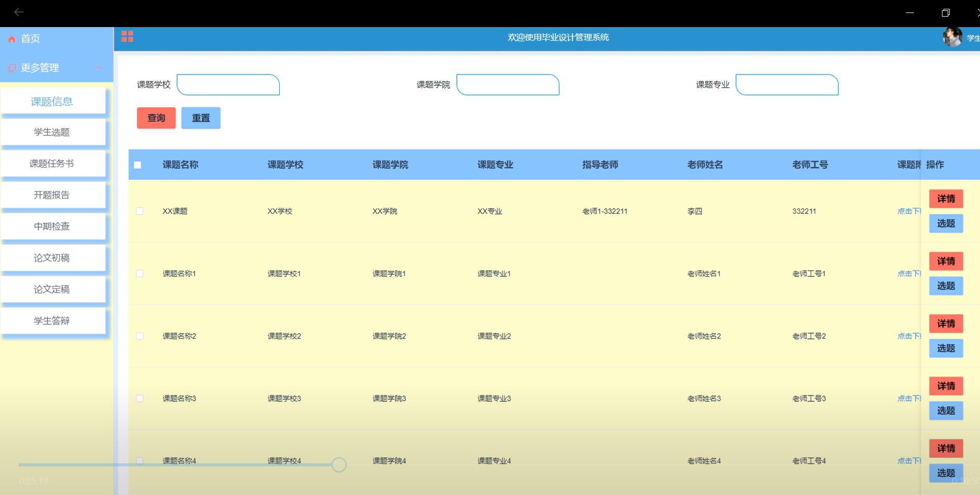The width and height of the screenshot is (980, 495).
Task: Click 点击下载 link in 课题名称4 row
Action: tap(909, 461)
